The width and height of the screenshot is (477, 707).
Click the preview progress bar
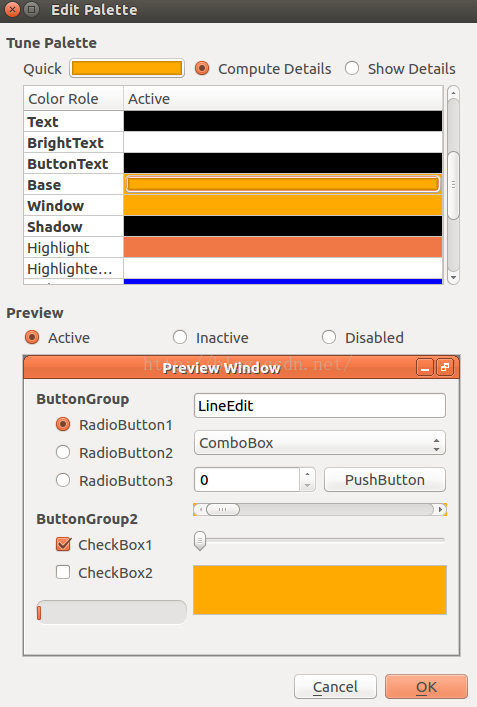[x=111, y=612]
